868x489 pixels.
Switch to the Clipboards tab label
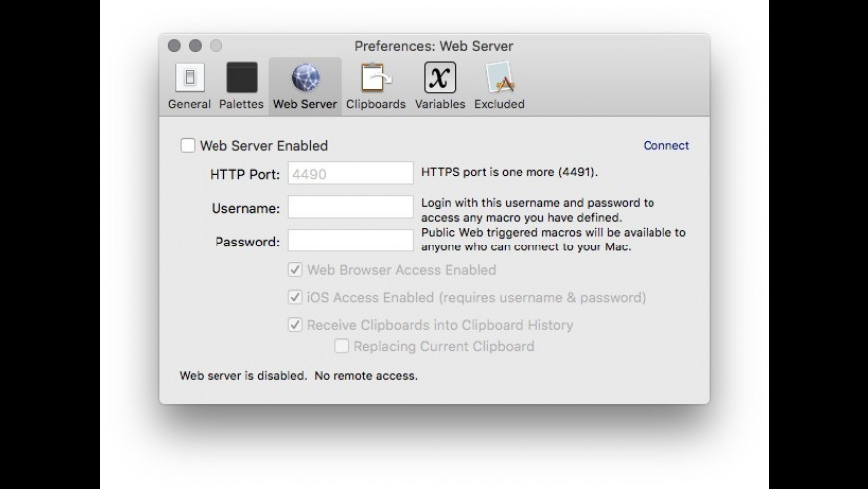tap(375, 104)
